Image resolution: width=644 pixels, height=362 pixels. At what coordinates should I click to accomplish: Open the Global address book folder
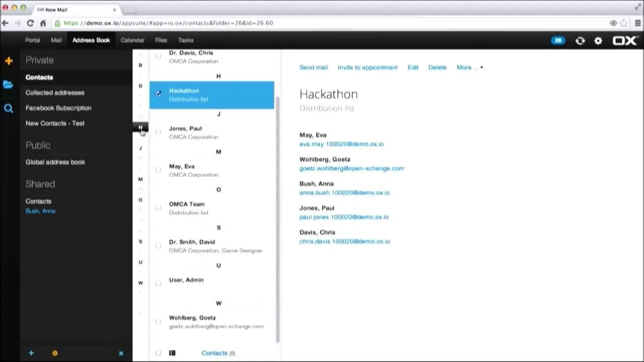(x=55, y=162)
